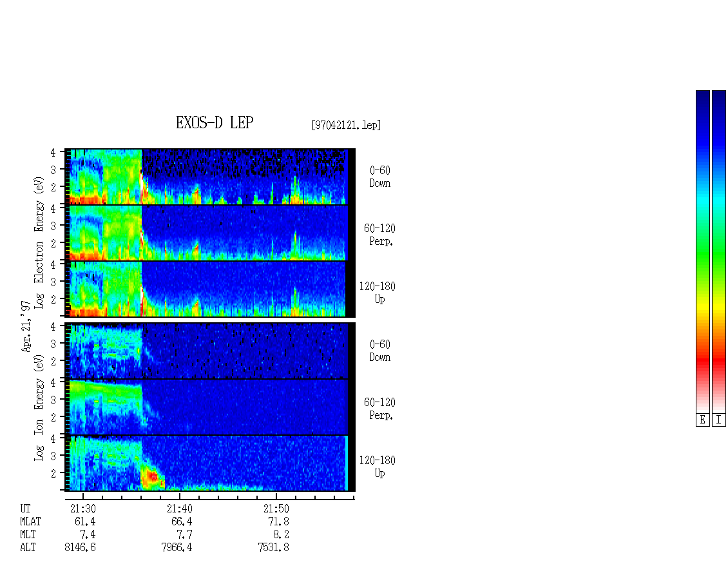Click the 21:50 UT time tick label
Viewport: 728px width, 564px height.
click(x=276, y=509)
